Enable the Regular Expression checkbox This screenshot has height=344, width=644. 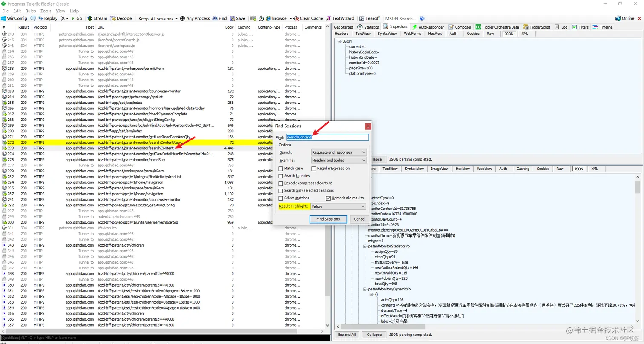tap(313, 169)
